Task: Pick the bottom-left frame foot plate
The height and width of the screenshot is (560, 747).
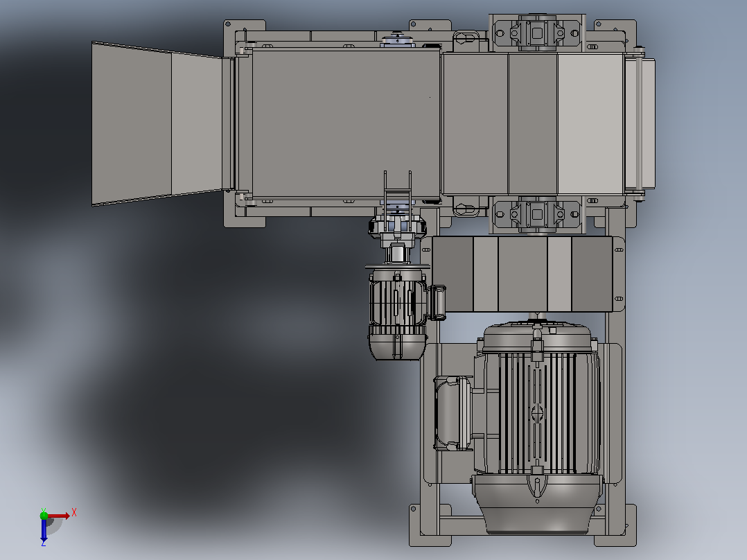Action: point(430,525)
